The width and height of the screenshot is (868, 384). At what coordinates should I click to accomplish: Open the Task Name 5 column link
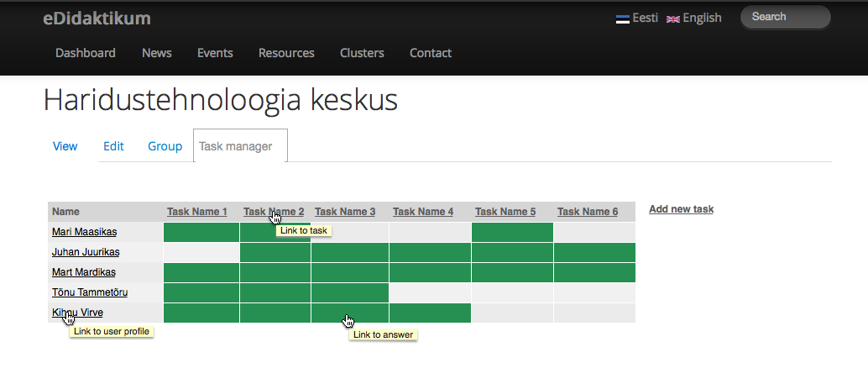coord(505,212)
